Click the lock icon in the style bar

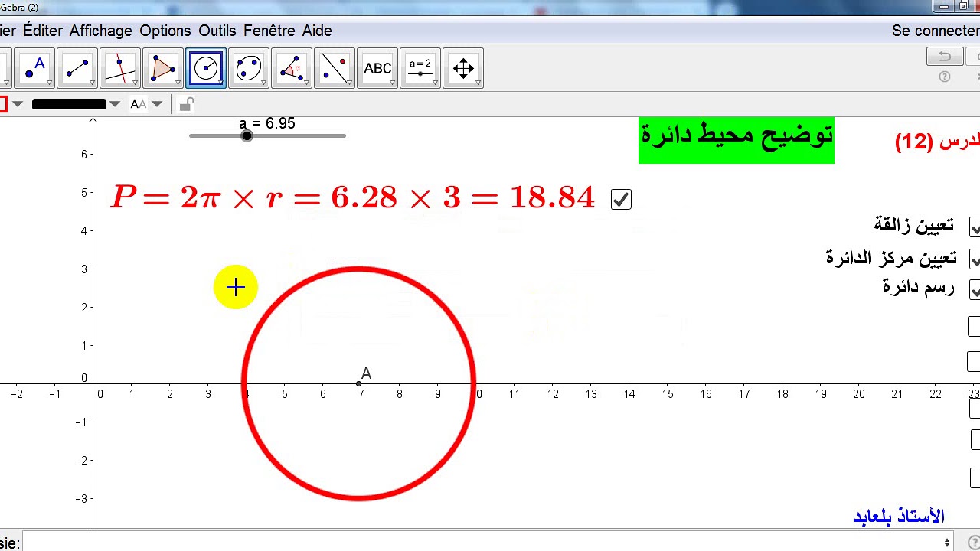click(185, 104)
